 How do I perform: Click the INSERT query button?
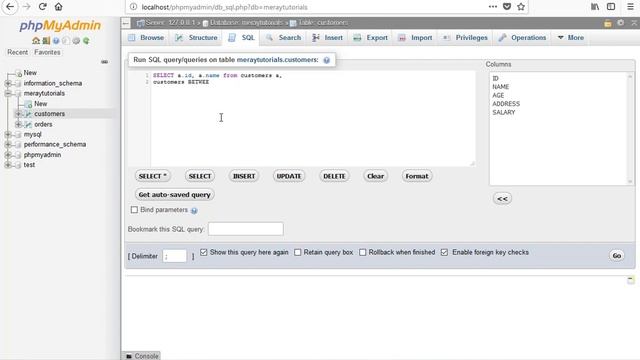[x=244, y=176]
